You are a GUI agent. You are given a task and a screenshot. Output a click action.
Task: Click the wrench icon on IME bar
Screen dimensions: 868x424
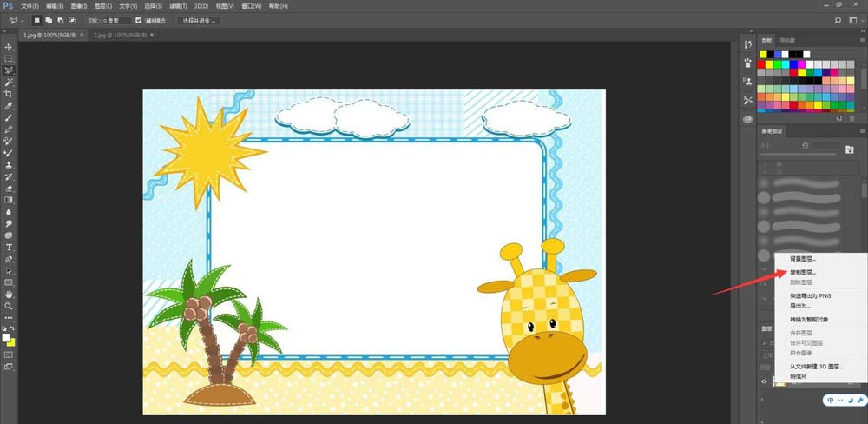tap(860, 400)
